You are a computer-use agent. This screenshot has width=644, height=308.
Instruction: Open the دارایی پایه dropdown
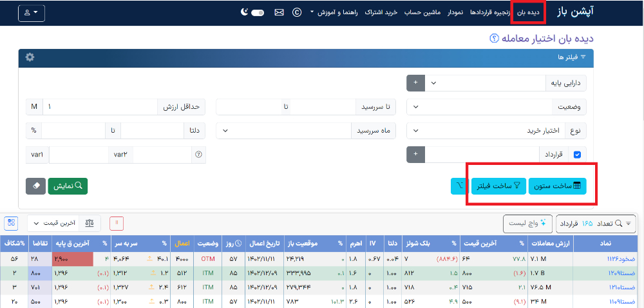click(x=485, y=83)
